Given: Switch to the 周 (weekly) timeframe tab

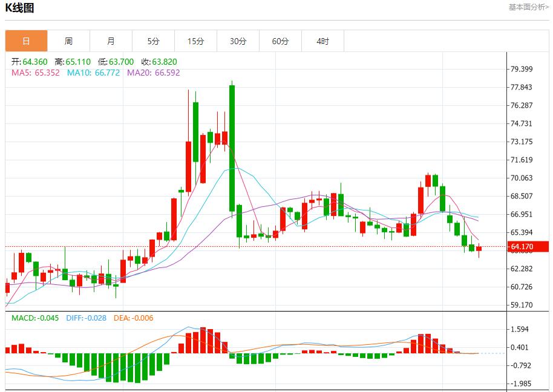Looking at the screenshot, I should click(68, 41).
